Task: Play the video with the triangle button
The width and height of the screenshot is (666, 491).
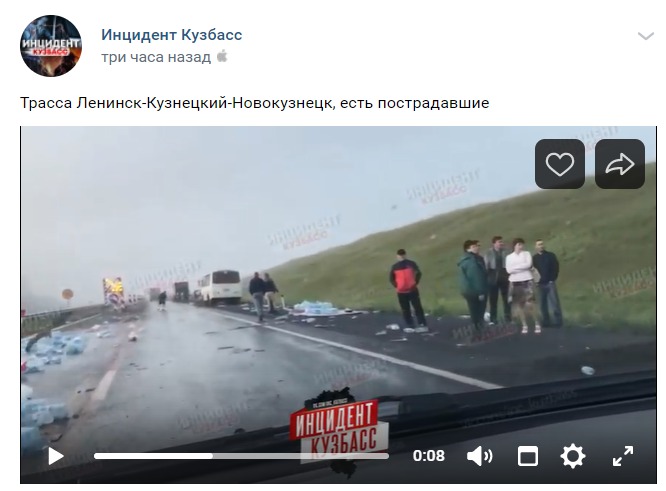Action: click(x=55, y=456)
